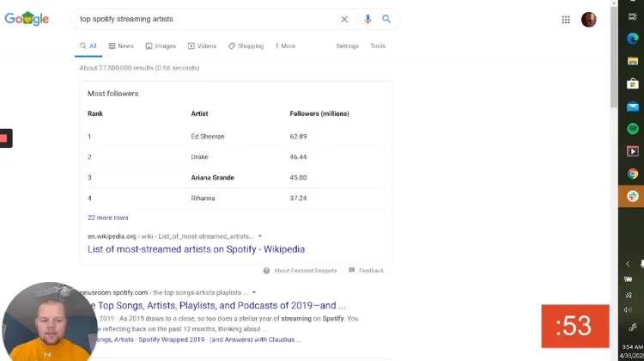Switch to the Videos tab
Viewport: 644px width, 361px height.
[202, 46]
